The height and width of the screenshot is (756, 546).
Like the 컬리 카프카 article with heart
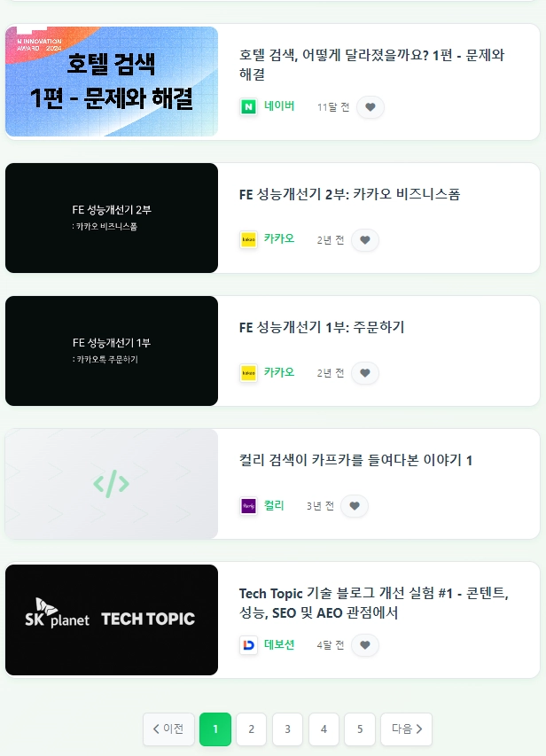coord(354,506)
